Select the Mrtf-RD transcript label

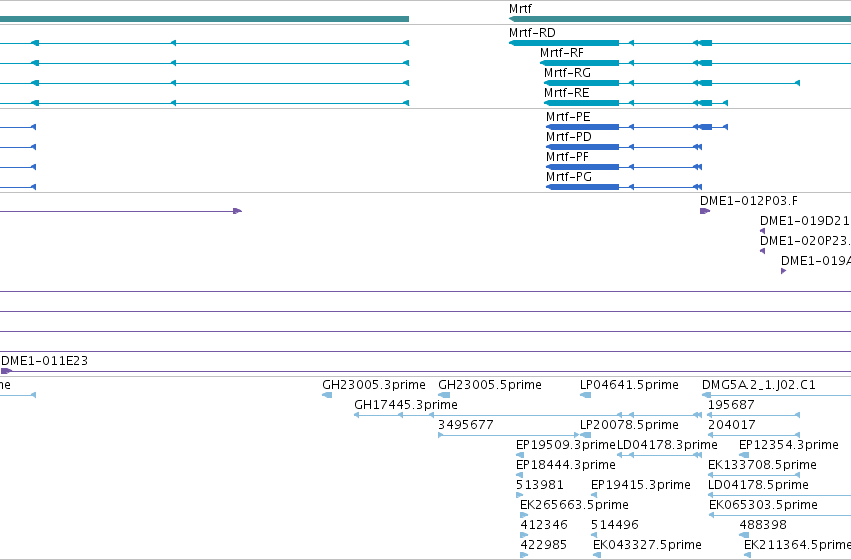[532, 33]
